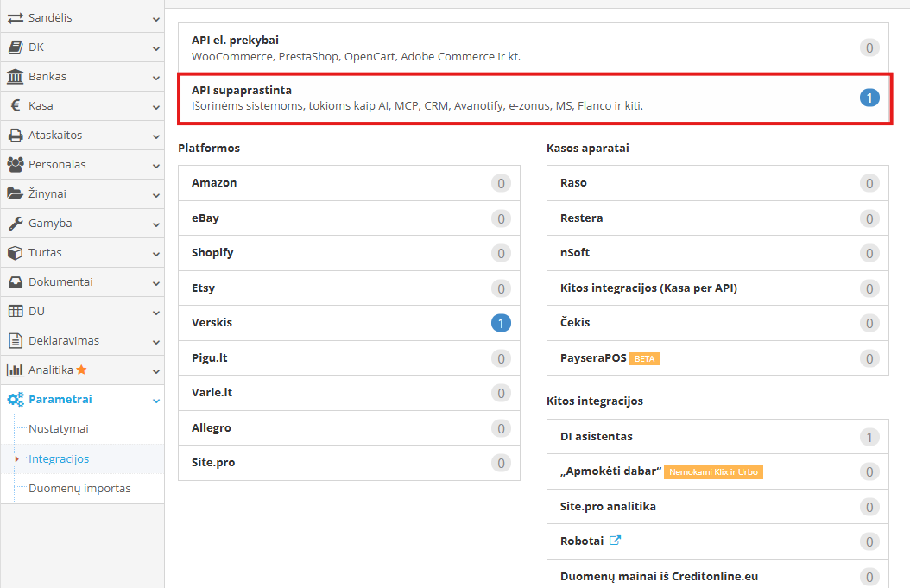Expand the Bankas menu chevron
Screen dimensions: 910x588
[x=156, y=78]
